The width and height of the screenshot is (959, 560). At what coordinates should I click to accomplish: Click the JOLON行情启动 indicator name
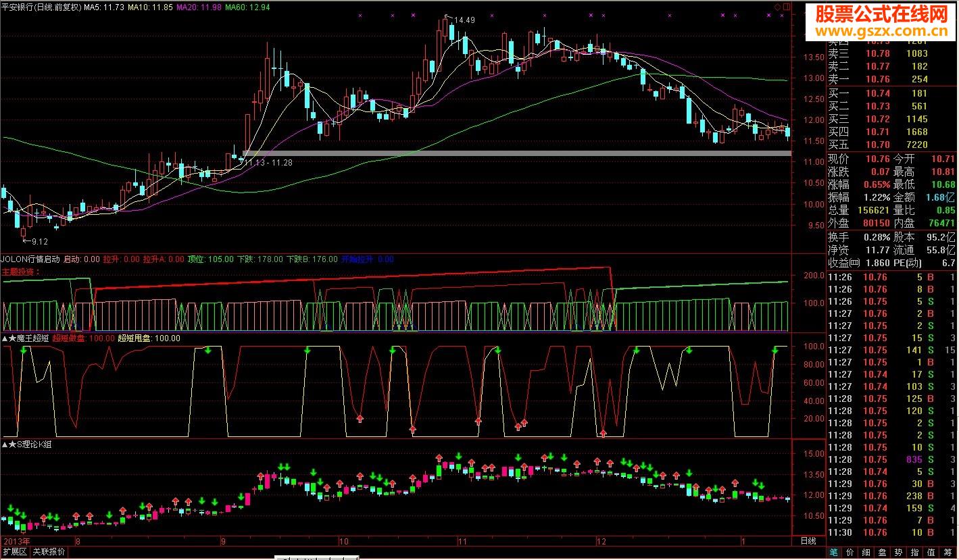[x=31, y=259]
